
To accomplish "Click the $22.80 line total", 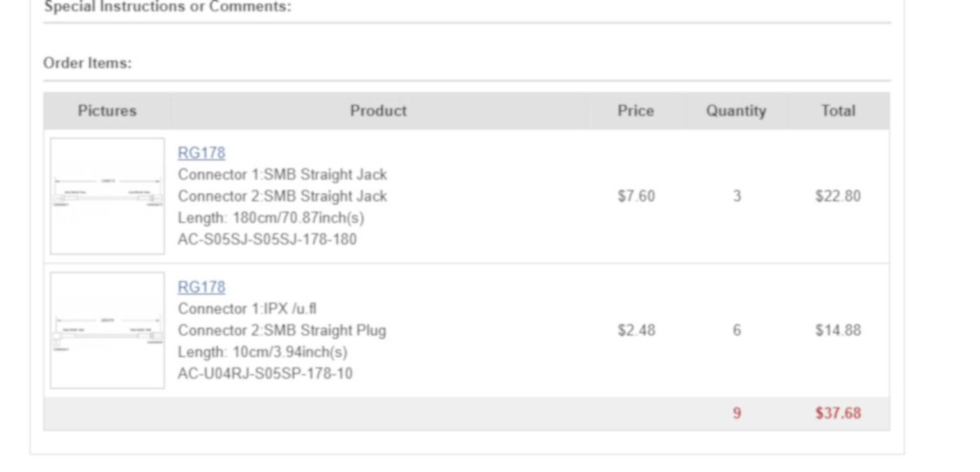I will tap(838, 196).
